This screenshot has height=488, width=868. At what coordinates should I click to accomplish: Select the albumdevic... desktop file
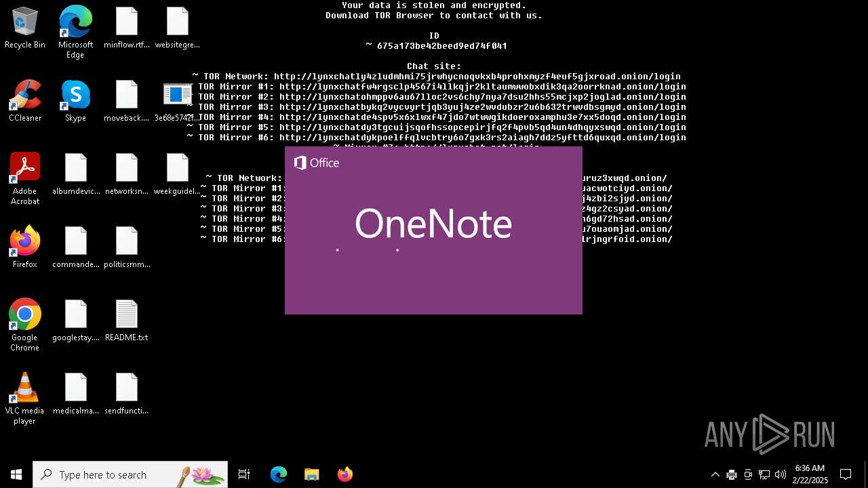tap(76, 174)
